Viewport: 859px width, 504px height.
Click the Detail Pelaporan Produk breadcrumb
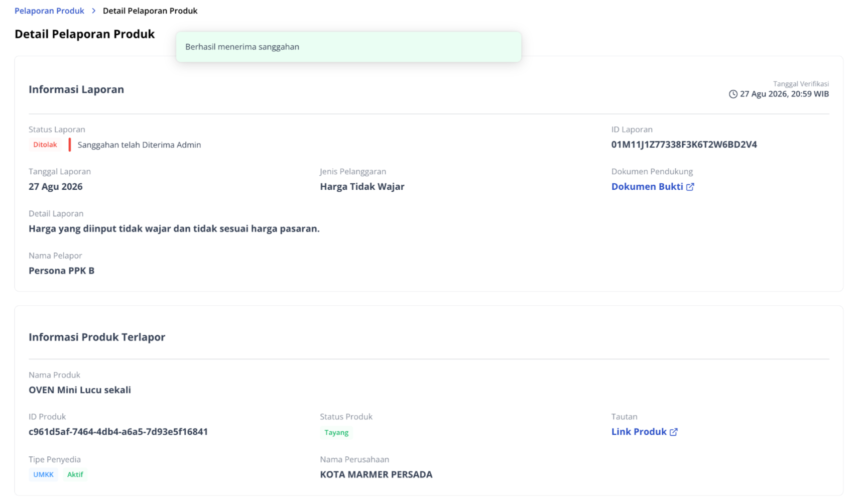tap(150, 11)
